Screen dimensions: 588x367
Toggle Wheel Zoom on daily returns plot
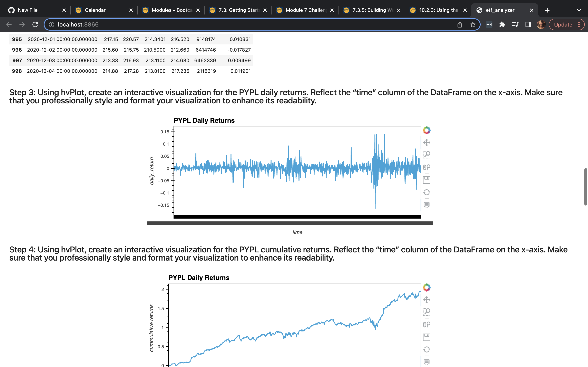(x=427, y=167)
